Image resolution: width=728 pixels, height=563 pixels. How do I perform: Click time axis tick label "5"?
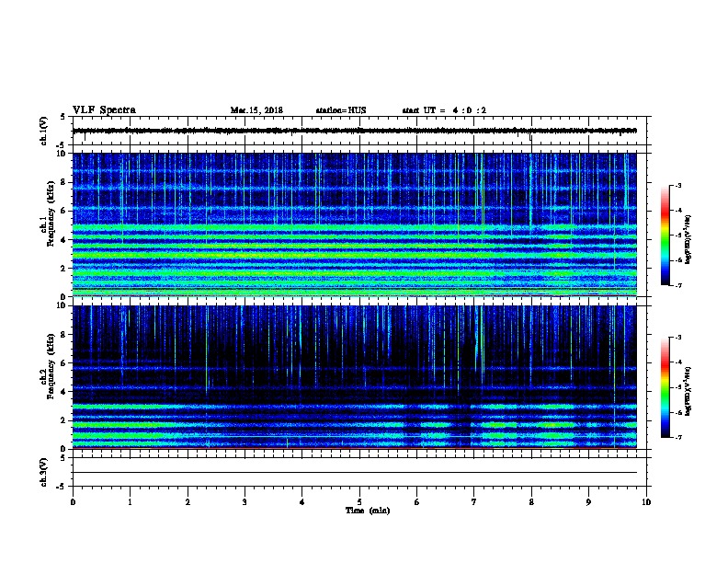[359, 502]
